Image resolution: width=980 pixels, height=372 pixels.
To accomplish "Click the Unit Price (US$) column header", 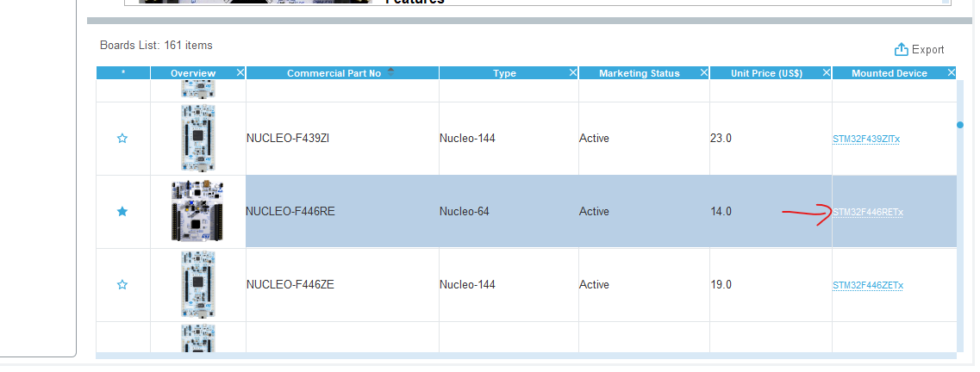I will 766,73.
